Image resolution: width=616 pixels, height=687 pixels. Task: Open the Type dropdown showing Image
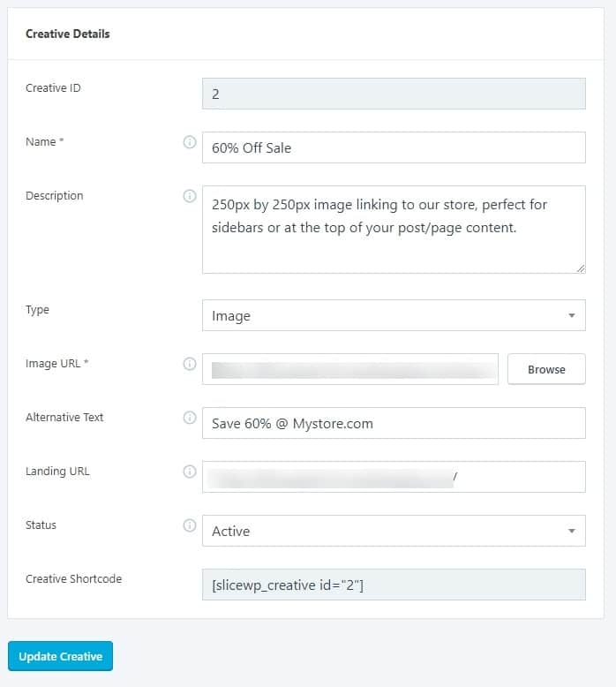pyautogui.click(x=394, y=315)
